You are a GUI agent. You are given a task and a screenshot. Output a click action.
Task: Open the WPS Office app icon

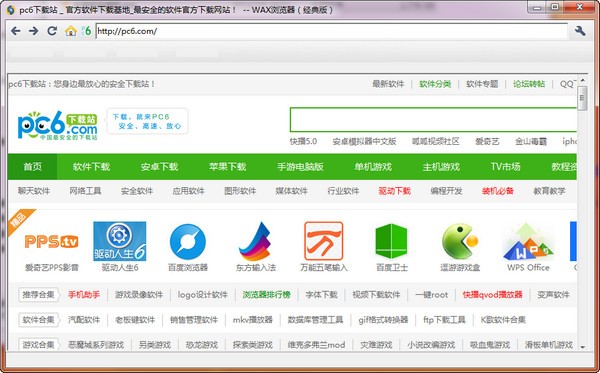click(528, 242)
